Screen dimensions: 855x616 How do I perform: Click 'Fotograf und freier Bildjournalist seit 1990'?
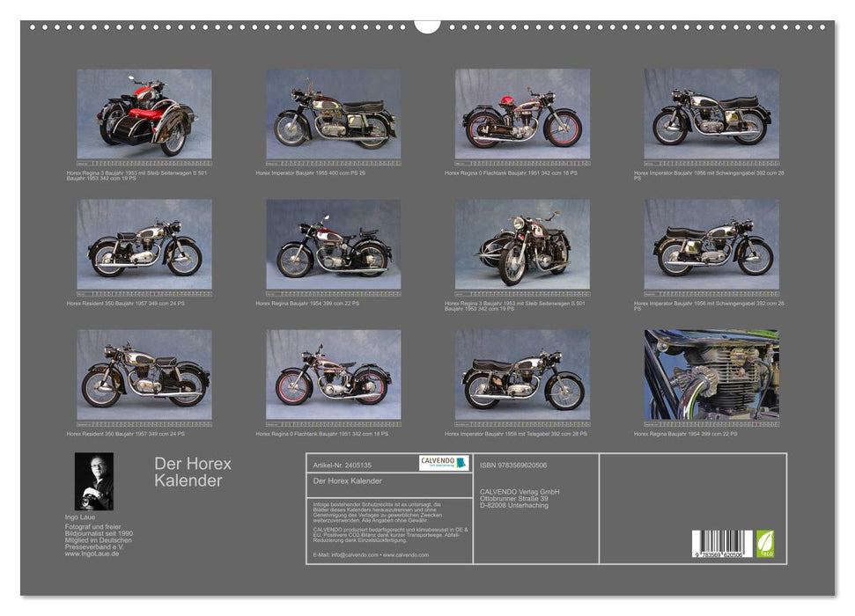[x=99, y=531]
